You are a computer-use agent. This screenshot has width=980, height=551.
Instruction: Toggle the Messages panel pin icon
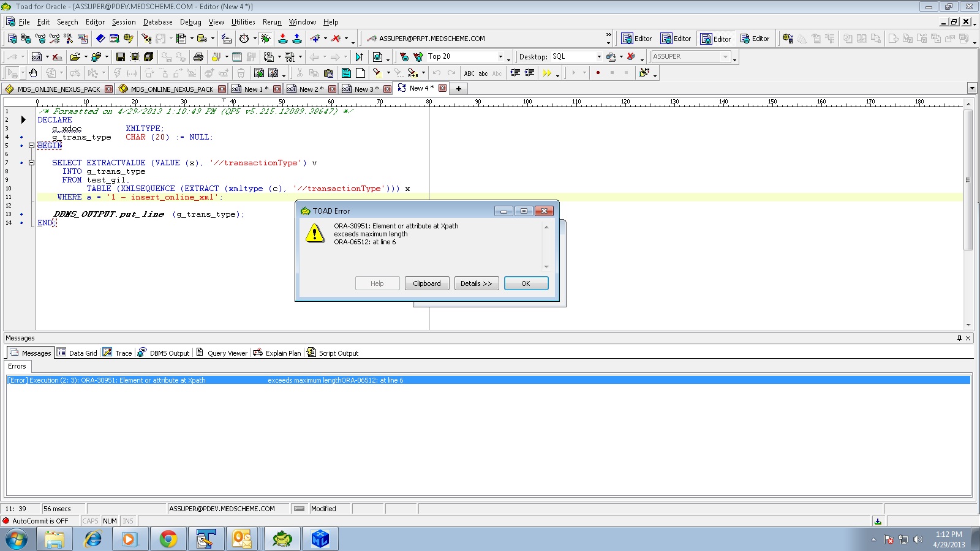tap(959, 338)
